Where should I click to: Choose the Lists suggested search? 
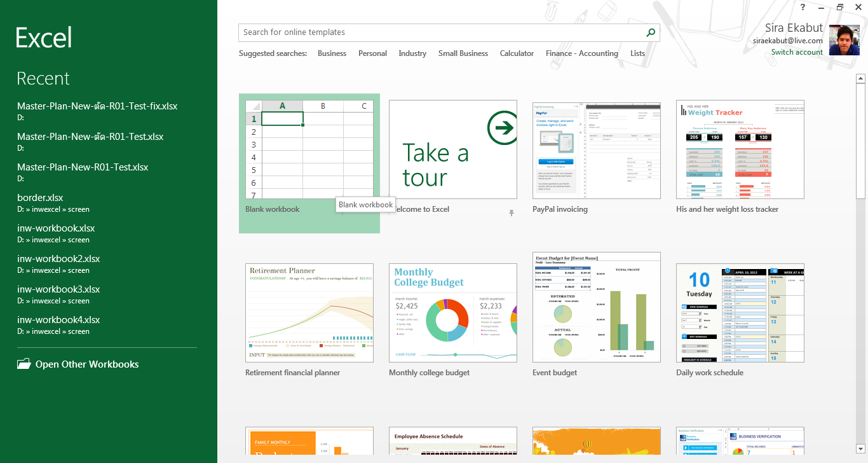[x=637, y=53]
